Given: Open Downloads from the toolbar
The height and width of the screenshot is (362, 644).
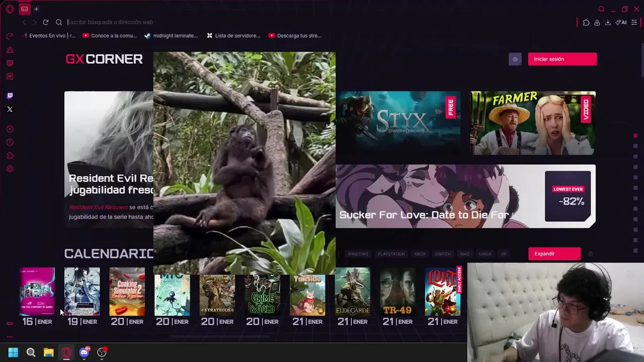Looking at the screenshot, I should (608, 22).
